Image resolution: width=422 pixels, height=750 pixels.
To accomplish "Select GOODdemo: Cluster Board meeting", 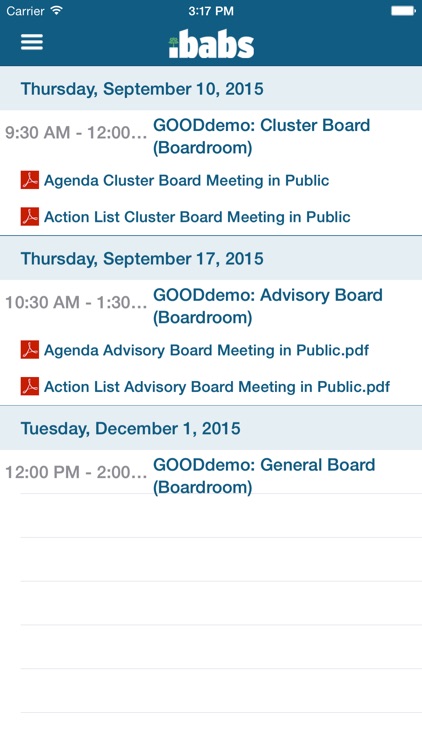I will point(262,136).
